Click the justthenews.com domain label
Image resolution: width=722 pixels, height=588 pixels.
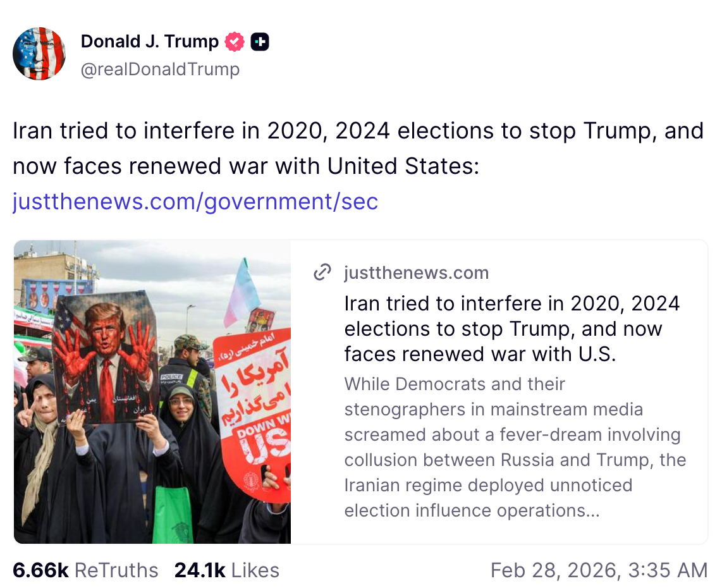(416, 273)
